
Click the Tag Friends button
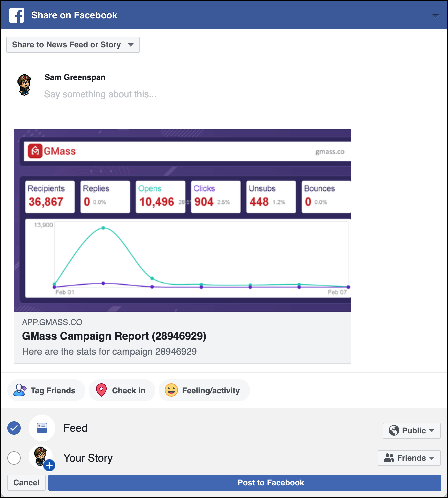click(46, 390)
